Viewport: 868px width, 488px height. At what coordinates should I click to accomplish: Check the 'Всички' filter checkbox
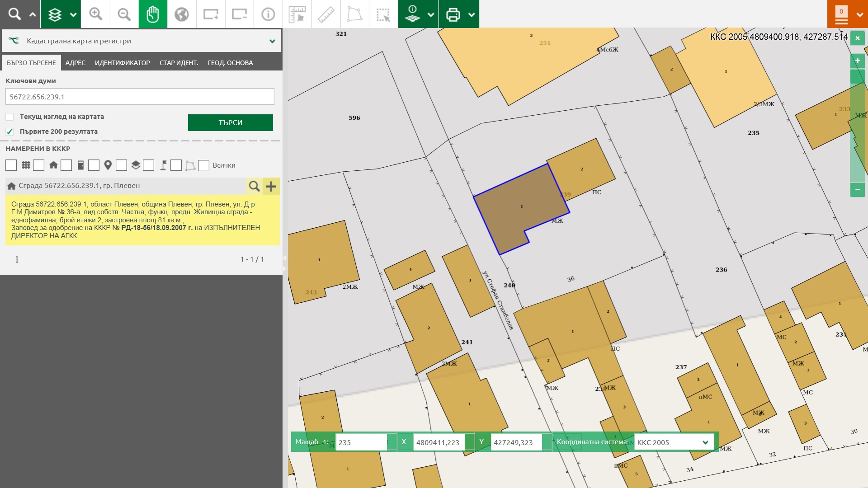tap(204, 165)
